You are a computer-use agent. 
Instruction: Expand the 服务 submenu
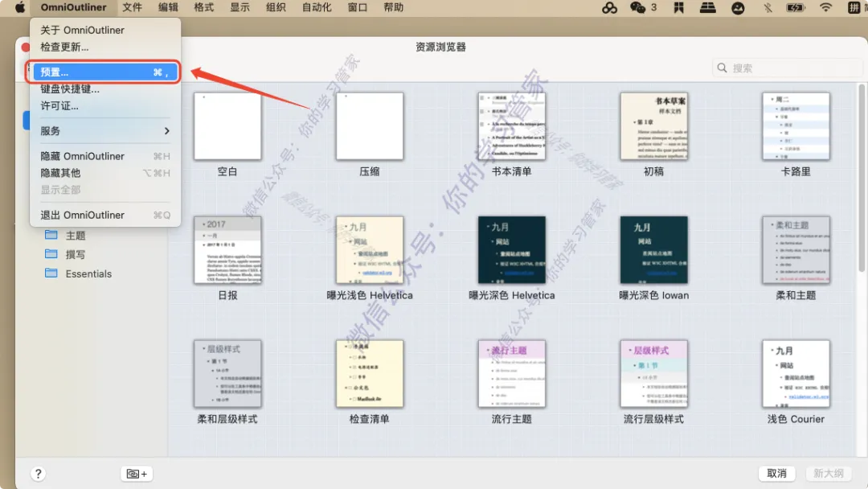click(x=105, y=131)
